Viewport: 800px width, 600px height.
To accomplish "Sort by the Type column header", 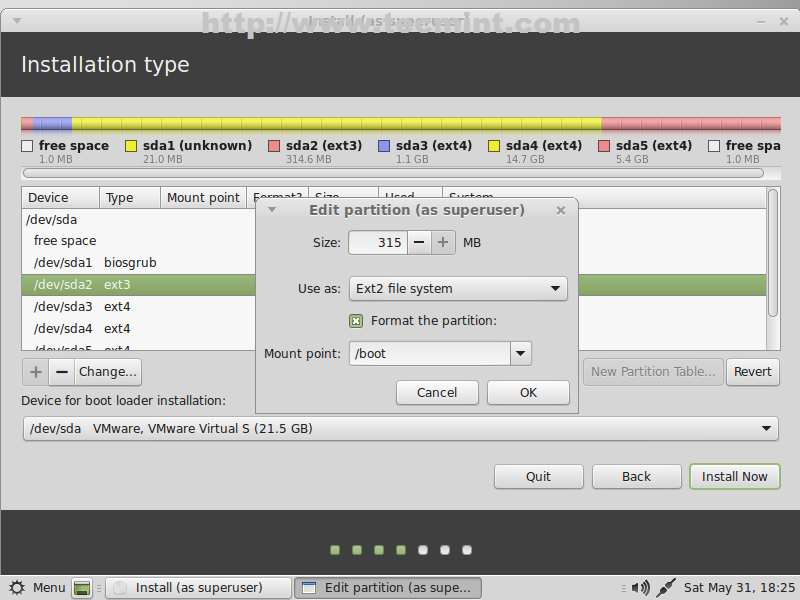I will click(x=130, y=197).
